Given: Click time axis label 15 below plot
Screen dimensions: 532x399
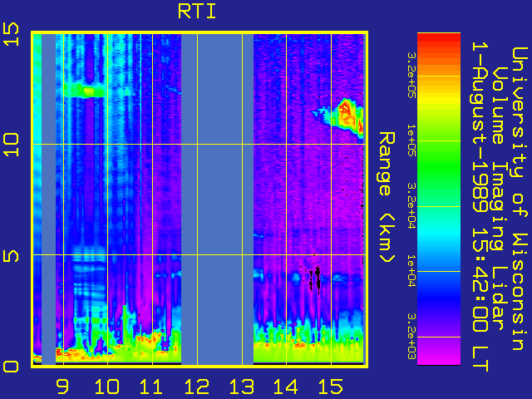Looking at the screenshot, I should (x=331, y=387).
